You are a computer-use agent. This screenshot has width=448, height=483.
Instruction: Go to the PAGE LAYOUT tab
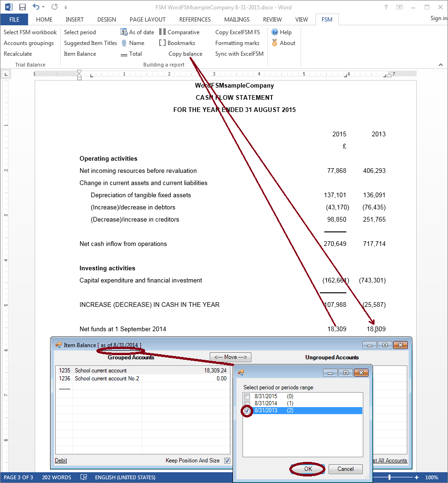coord(147,19)
